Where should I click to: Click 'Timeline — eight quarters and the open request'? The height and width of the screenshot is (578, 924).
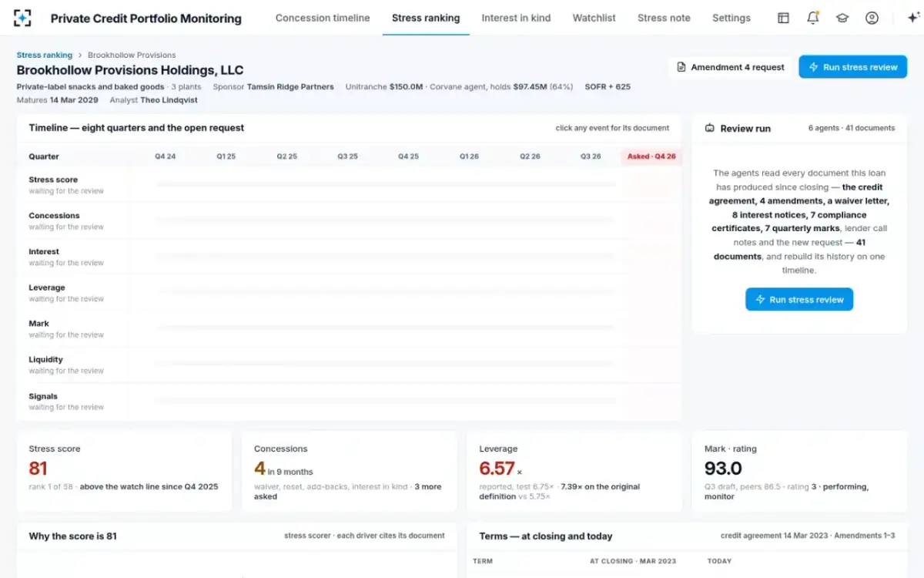tap(136, 128)
